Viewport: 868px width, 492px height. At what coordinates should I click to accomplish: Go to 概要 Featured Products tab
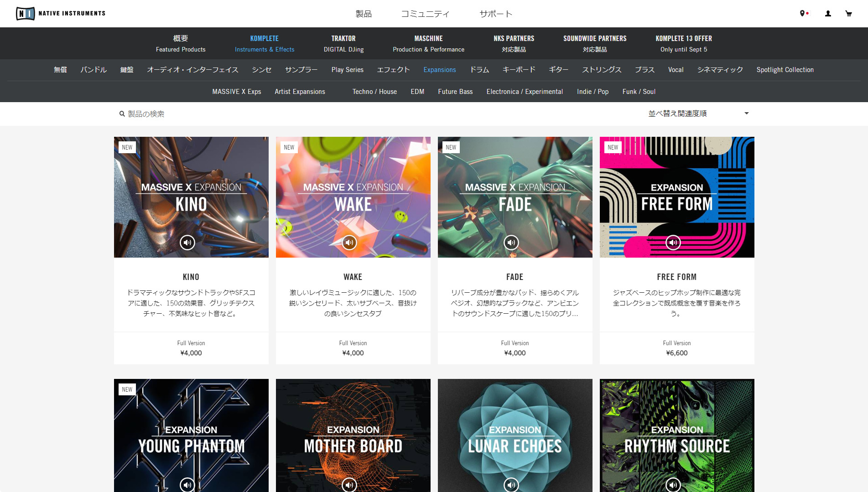[x=181, y=43]
